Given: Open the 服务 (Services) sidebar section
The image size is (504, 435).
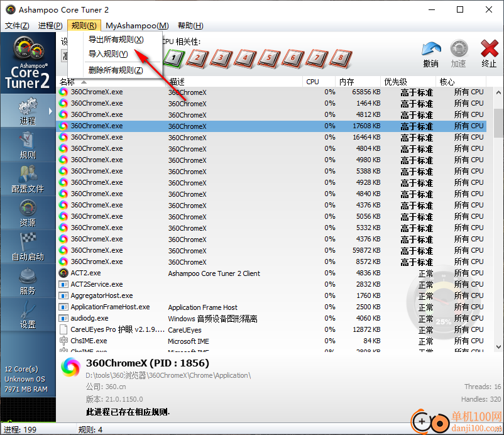Looking at the screenshot, I should [28, 281].
